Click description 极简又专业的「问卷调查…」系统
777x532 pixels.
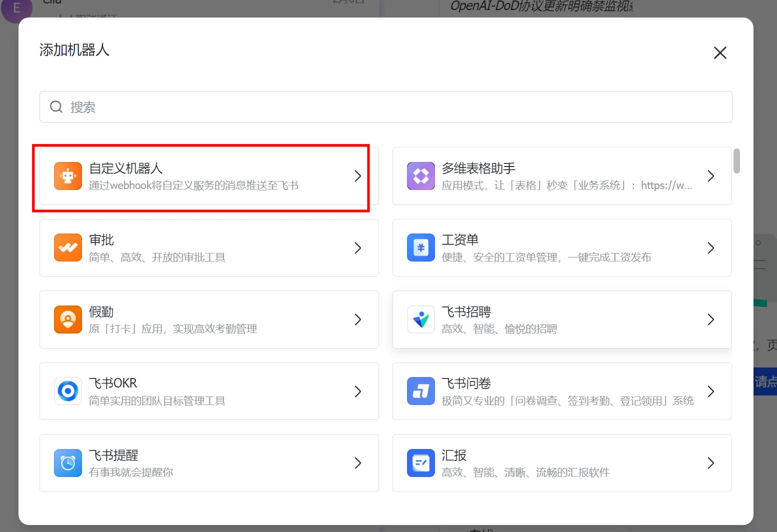[567, 401]
